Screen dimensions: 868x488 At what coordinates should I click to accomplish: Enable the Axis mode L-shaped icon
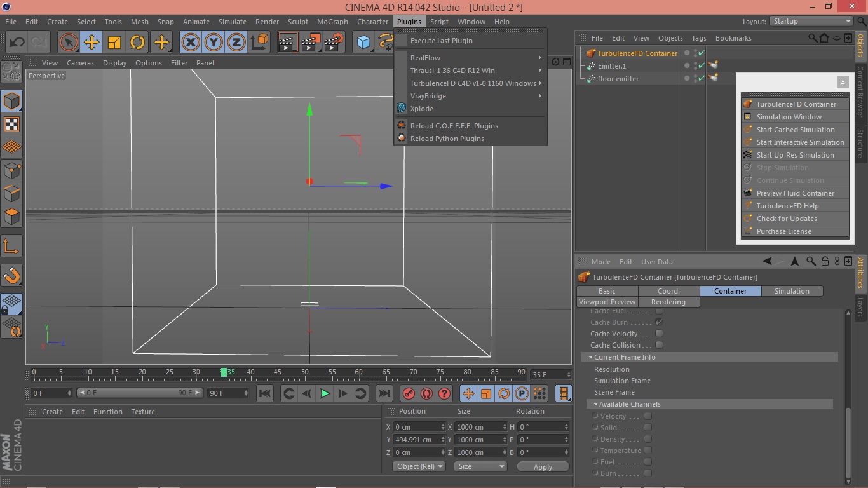pos(11,247)
